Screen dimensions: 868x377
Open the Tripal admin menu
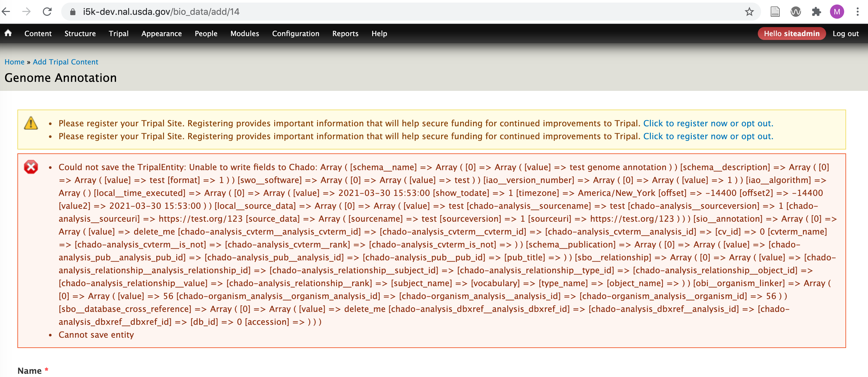click(119, 34)
